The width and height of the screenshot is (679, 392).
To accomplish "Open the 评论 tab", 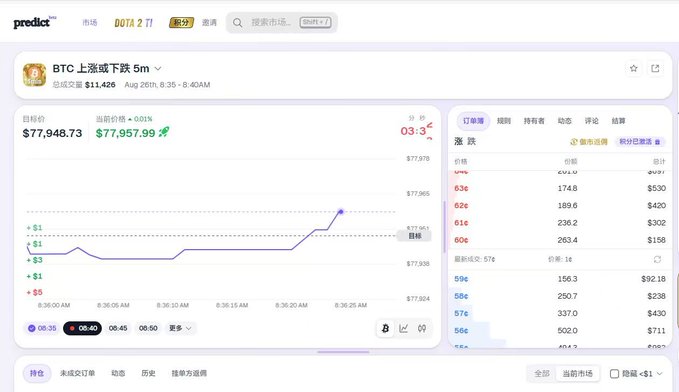I will [592, 121].
